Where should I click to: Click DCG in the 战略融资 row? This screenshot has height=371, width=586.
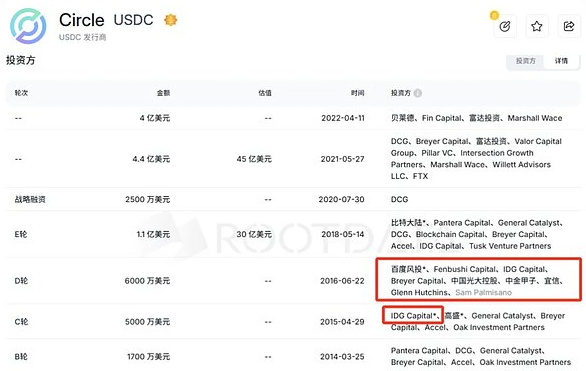(x=400, y=200)
